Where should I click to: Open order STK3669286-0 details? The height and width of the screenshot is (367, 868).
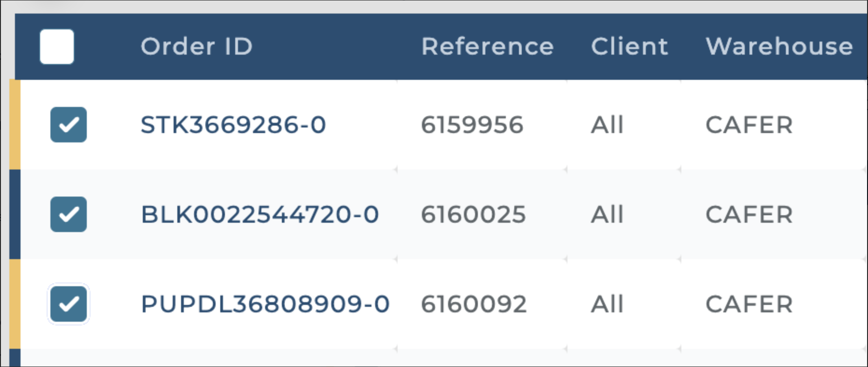click(233, 125)
